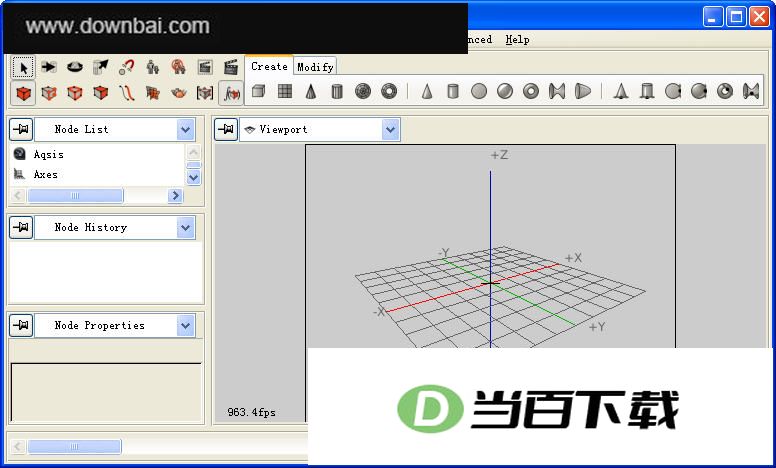The width and height of the screenshot is (776, 468).
Task: Toggle the magnet Snap tool
Action: tap(127, 67)
